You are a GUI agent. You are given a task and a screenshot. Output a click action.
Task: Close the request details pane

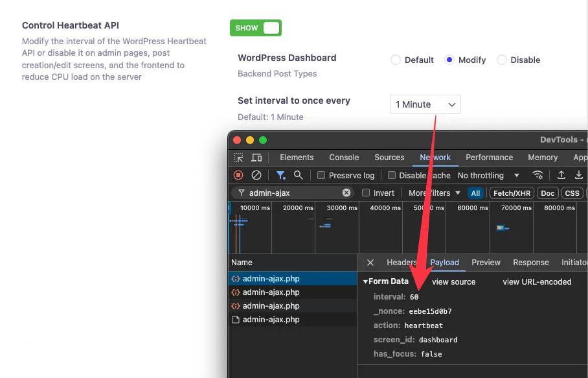[370, 263]
